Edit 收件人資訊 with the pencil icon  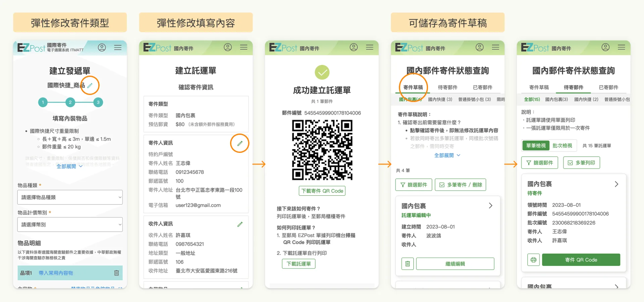click(x=240, y=224)
